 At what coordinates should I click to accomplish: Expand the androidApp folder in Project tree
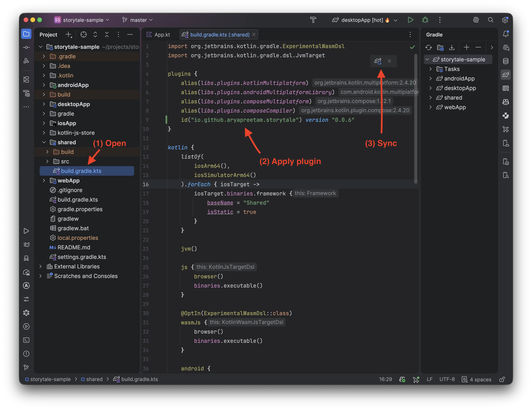coord(44,85)
